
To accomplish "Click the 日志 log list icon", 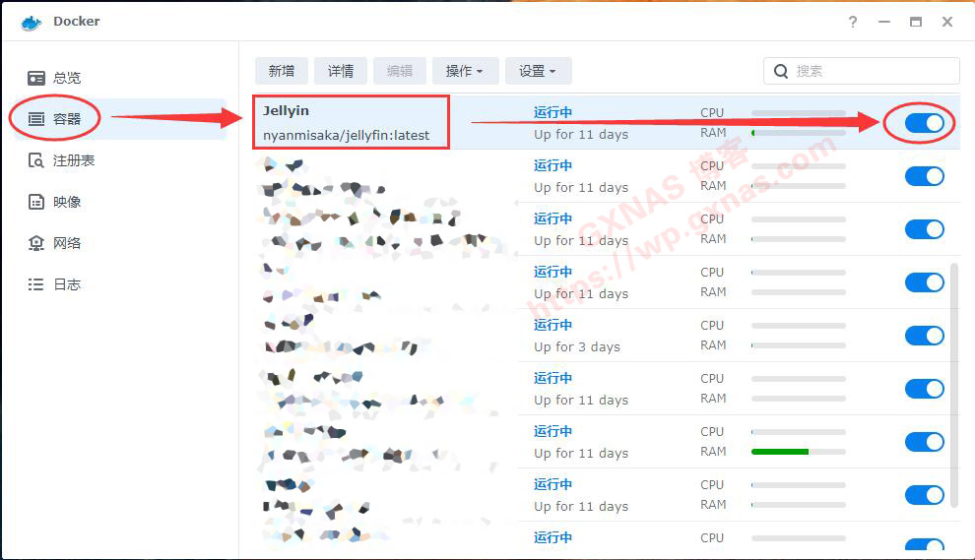I will click(x=36, y=284).
